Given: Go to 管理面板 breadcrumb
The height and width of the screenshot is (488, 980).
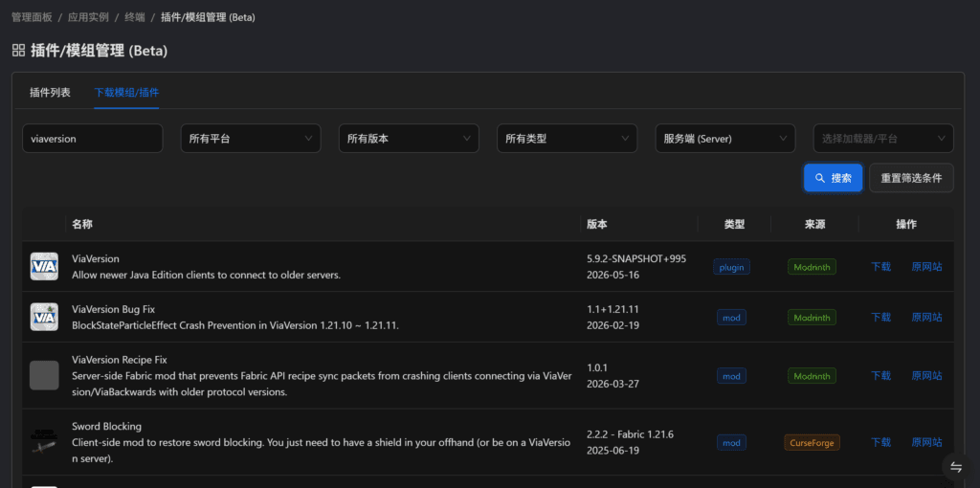Looking at the screenshot, I should pos(32,17).
